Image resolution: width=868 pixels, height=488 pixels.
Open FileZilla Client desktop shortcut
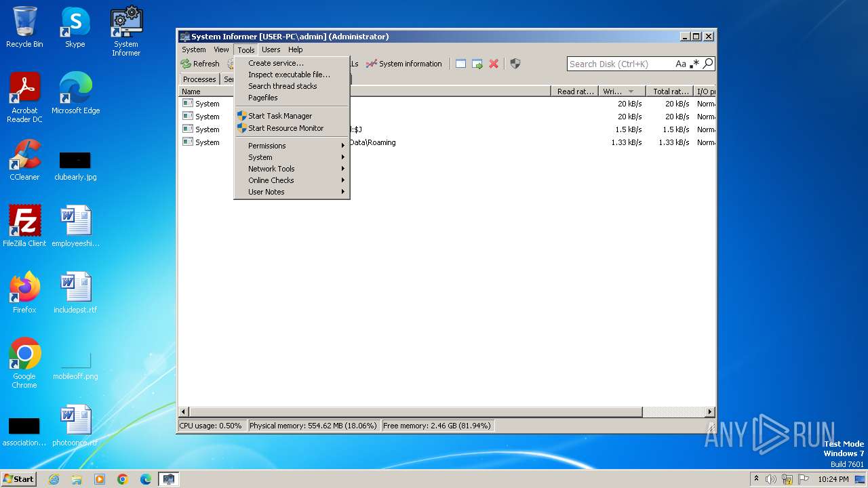(24, 226)
